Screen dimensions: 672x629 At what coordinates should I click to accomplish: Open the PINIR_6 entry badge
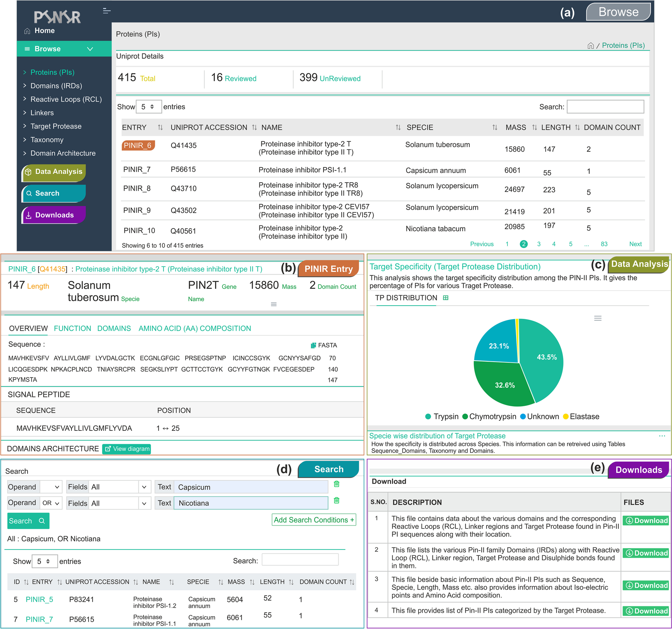pyautogui.click(x=138, y=145)
